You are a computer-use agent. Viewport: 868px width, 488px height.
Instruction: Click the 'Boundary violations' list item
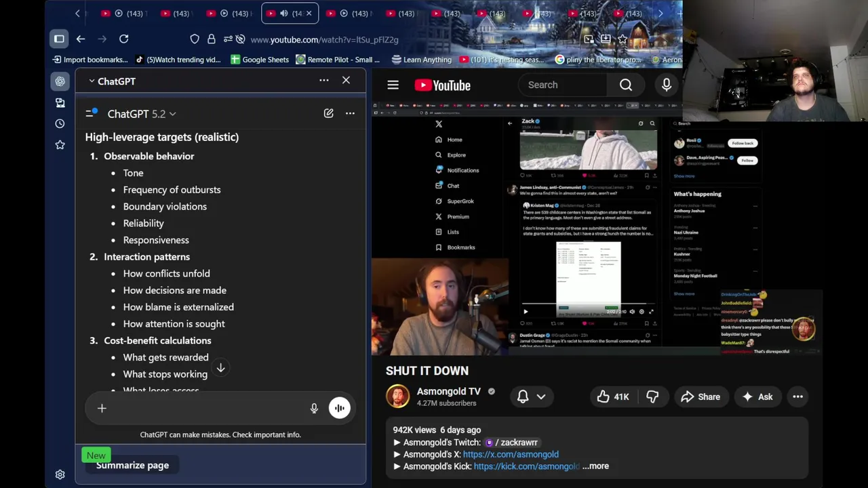[x=165, y=207]
